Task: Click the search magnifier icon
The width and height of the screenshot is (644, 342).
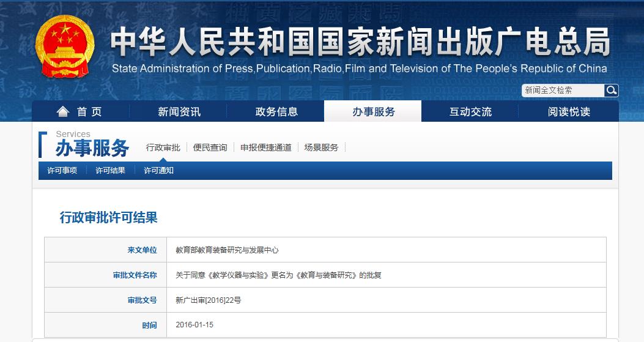Action: click(611, 91)
